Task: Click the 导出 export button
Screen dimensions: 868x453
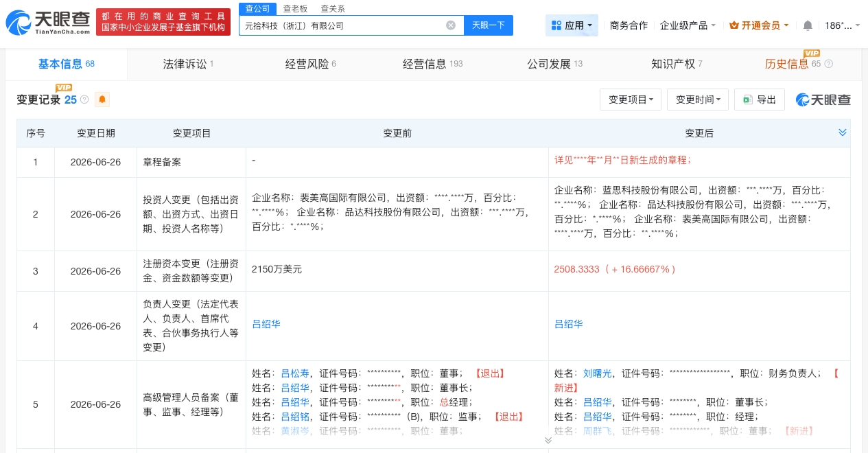Action: tap(760, 100)
